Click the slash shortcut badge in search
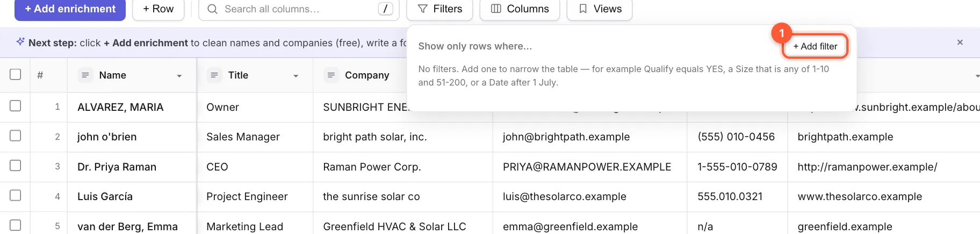Viewport: 980px width, 234px height. [x=385, y=9]
